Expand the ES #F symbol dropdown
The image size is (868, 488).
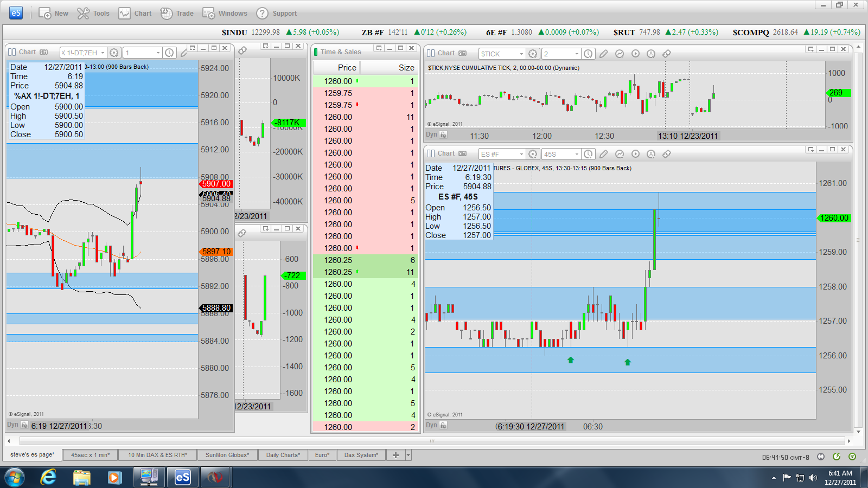point(521,154)
